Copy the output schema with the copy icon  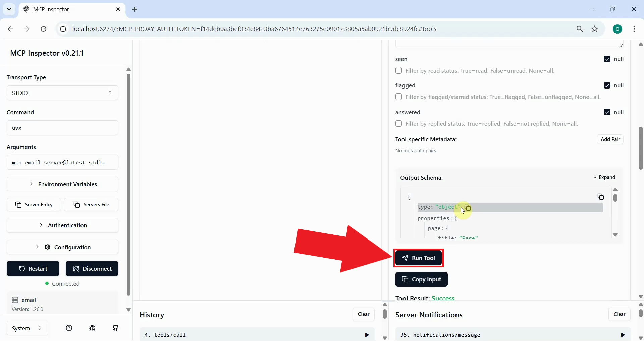pos(601,197)
